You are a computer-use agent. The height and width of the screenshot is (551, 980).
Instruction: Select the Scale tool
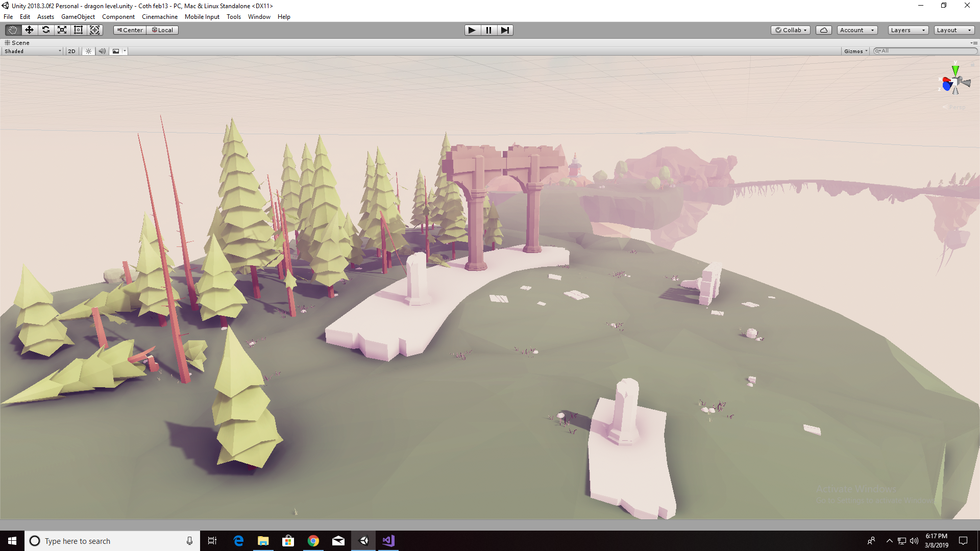point(62,30)
